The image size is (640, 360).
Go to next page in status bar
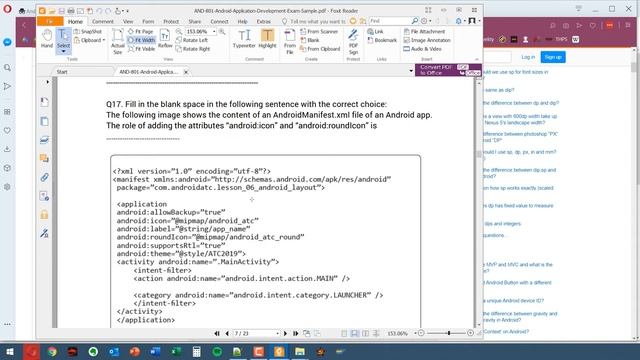click(x=285, y=333)
